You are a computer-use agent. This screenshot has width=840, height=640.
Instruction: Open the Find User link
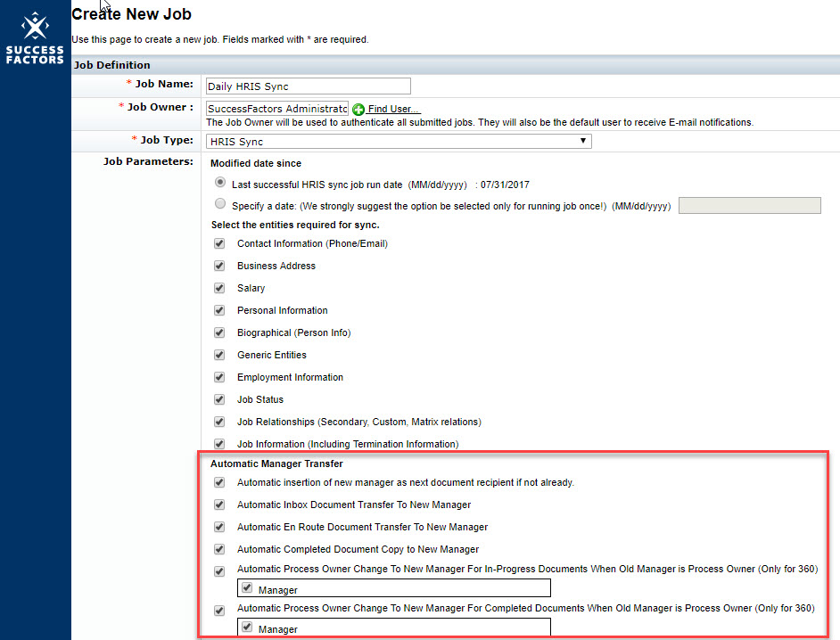click(x=393, y=109)
